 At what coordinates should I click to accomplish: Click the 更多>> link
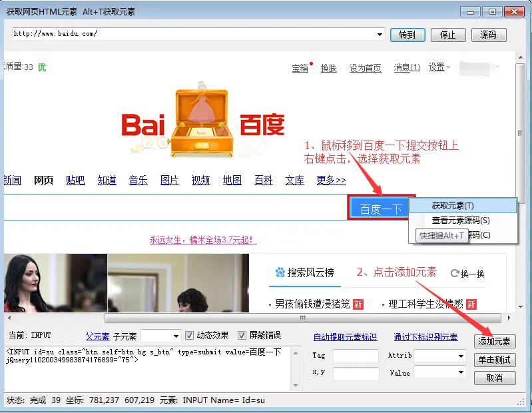[331, 180]
